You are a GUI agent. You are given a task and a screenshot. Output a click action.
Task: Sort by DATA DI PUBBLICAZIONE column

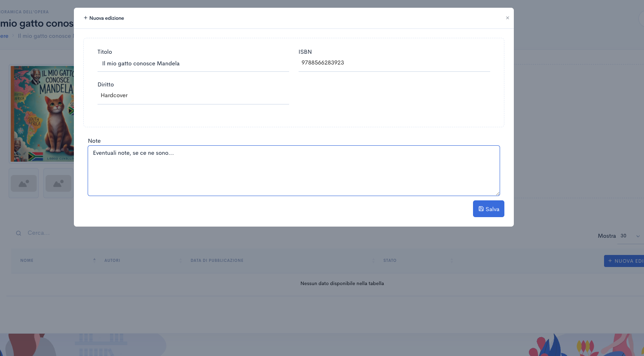click(x=217, y=261)
